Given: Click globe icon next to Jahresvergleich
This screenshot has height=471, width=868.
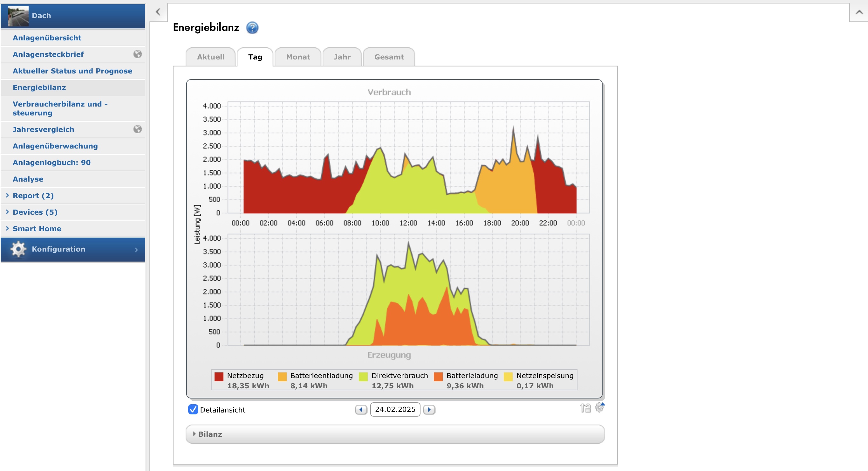Looking at the screenshot, I should (x=137, y=129).
